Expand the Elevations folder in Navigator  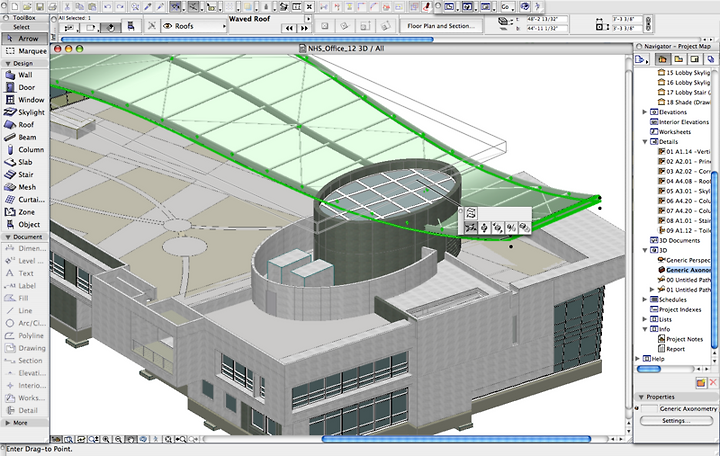tap(645, 112)
